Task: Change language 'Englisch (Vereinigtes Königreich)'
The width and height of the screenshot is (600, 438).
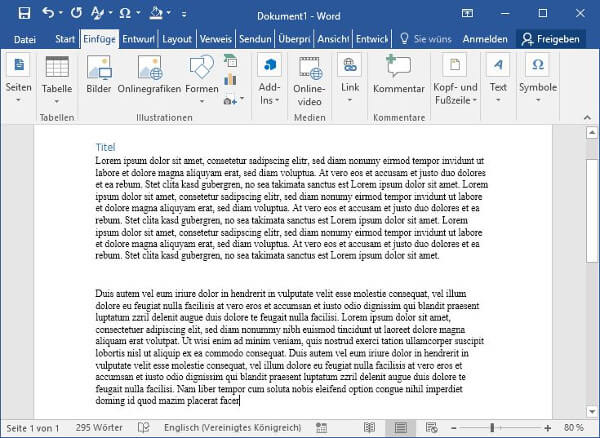Action: pyautogui.click(x=233, y=428)
